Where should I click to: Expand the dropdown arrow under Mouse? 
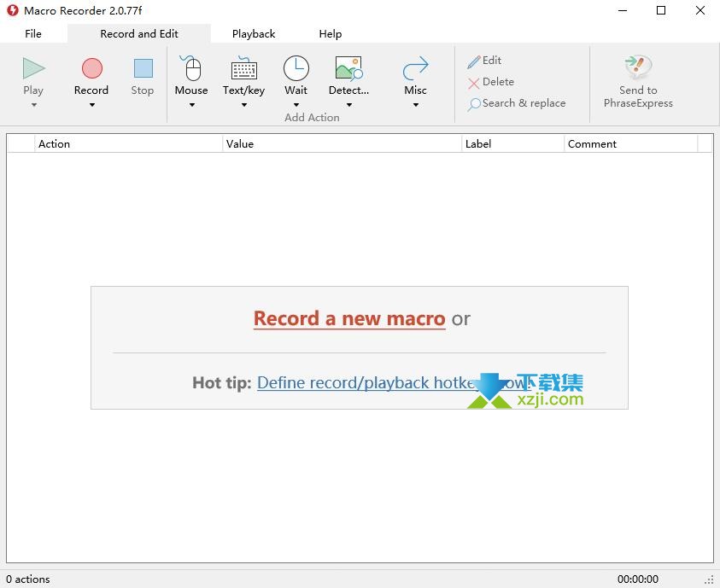(x=192, y=105)
